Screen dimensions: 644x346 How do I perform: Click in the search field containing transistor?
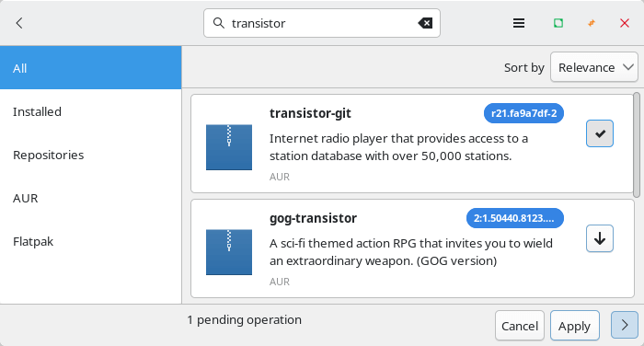(322, 23)
